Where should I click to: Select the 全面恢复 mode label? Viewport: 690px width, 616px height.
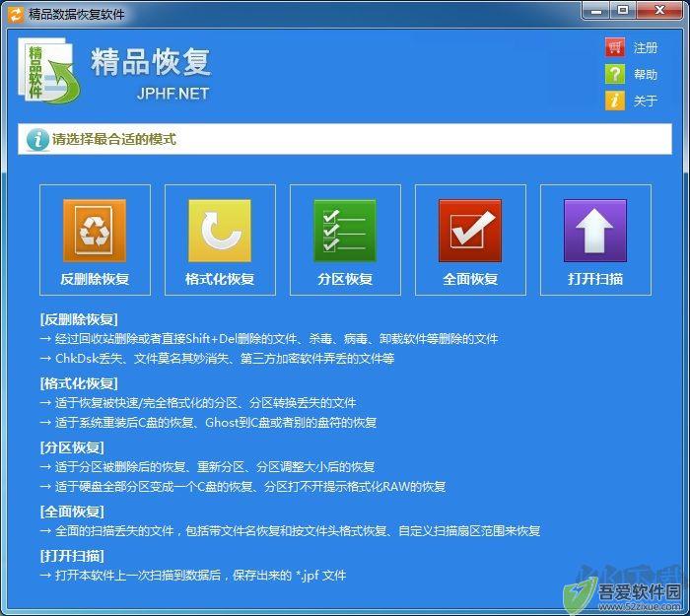point(470,279)
